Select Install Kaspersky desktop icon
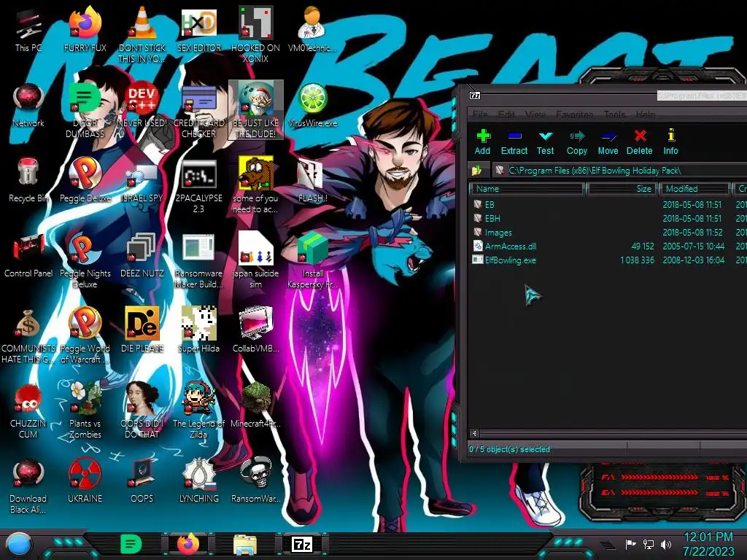This screenshot has width=747, height=560. [312, 260]
